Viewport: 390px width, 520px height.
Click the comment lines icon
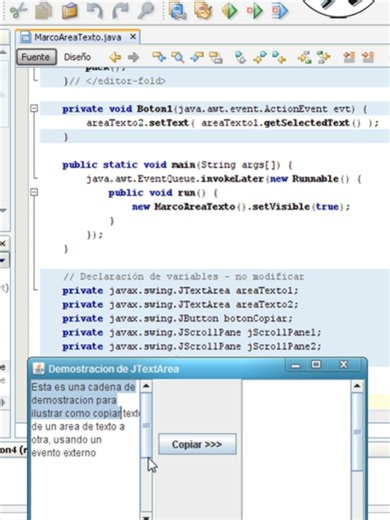click(349, 57)
